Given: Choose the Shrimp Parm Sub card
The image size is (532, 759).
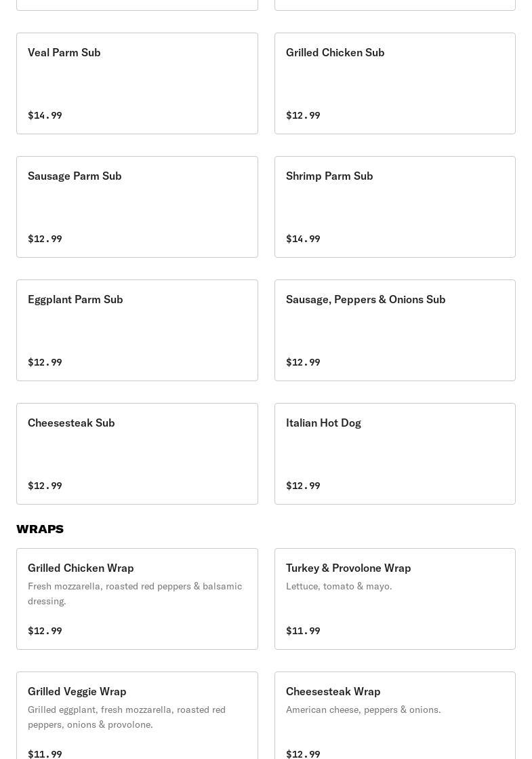Looking at the screenshot, I should (394, 207).
